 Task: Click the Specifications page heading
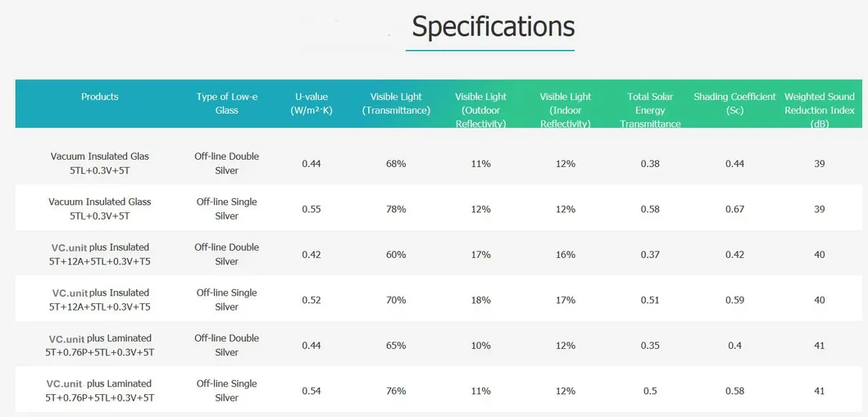pos(493,26)
